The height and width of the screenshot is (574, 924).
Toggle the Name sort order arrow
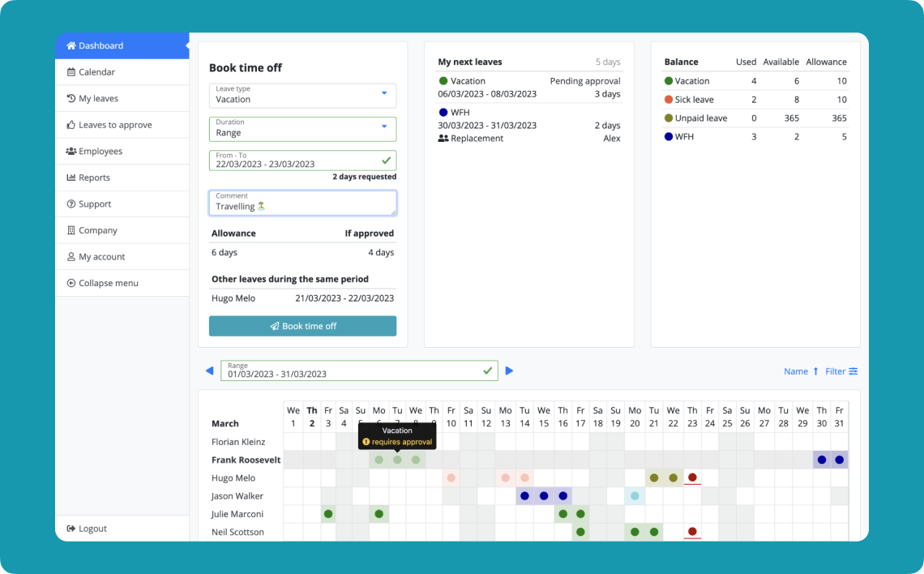pyautogui.click(x=815, y=371)
